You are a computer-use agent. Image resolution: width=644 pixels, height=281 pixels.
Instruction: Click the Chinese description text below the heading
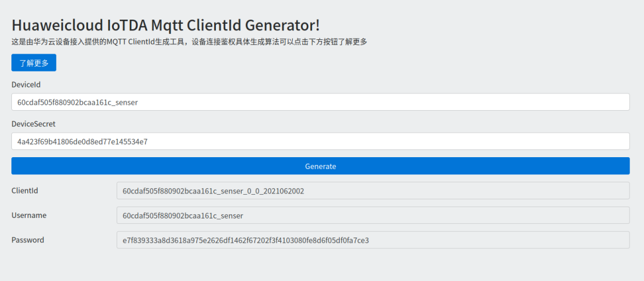click(x=189, y=42)
